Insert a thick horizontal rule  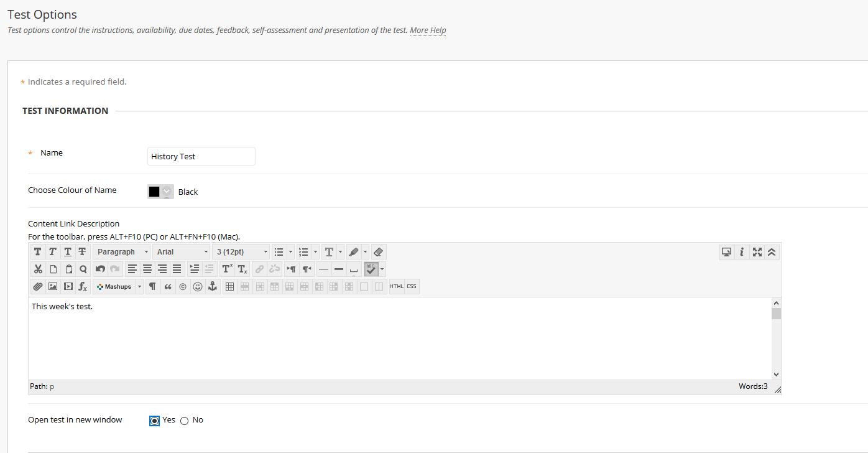[x=338, y=269]
